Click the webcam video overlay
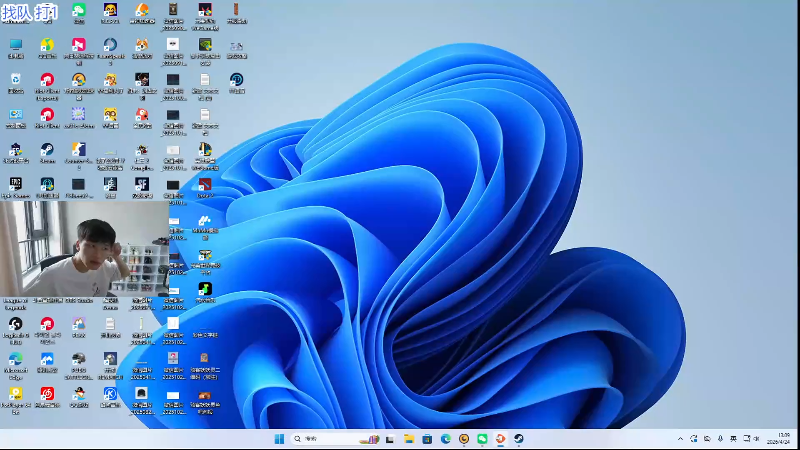The width and height of the screenshot is (800, 450). [85, 246]
